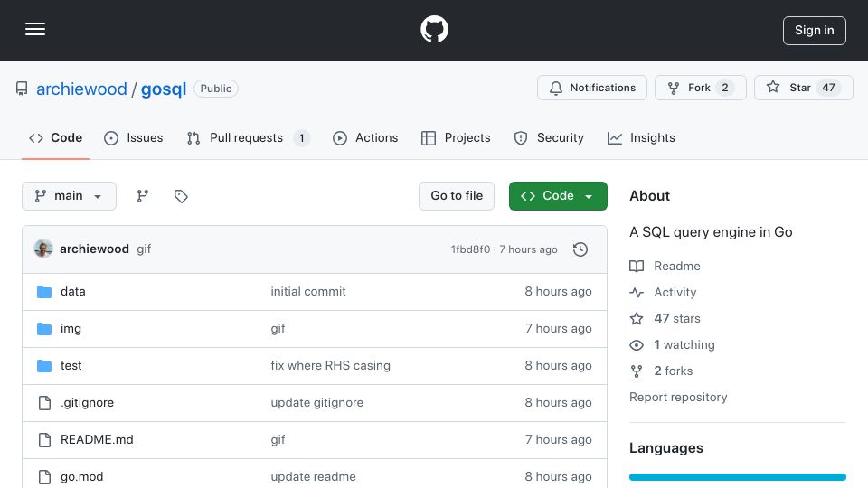
Task: Click repository icon beside archiewood
Action: (x=22, y=89)
